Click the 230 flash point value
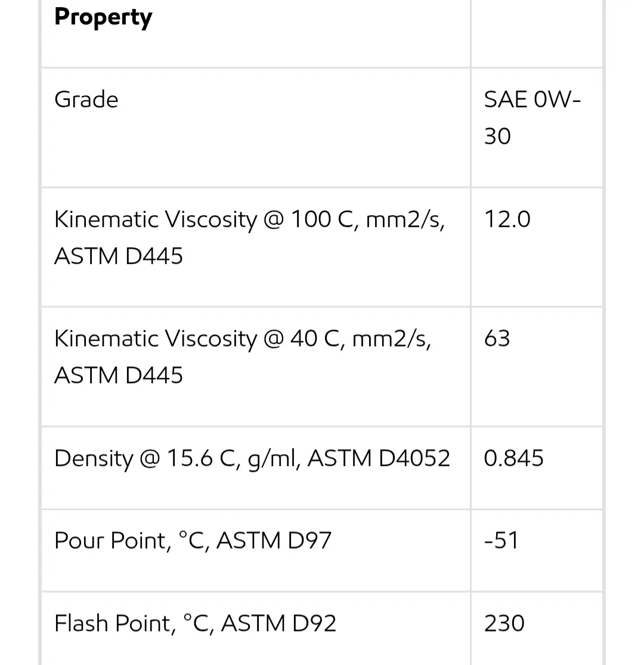This screenshot has height=665, width=644. pyautogui.click(x=504, y=623)
